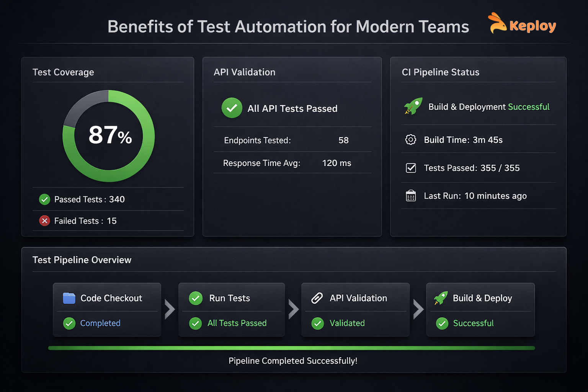Click the red X beside Failed Tests
588x392 pixels.
(x=44, y=221)
